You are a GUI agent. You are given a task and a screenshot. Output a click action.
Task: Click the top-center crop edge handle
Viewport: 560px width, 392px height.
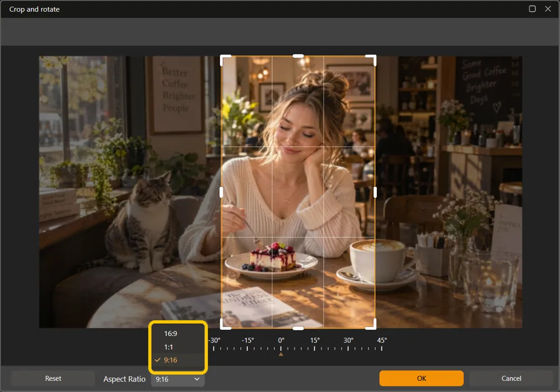click(x=298, y=56)
